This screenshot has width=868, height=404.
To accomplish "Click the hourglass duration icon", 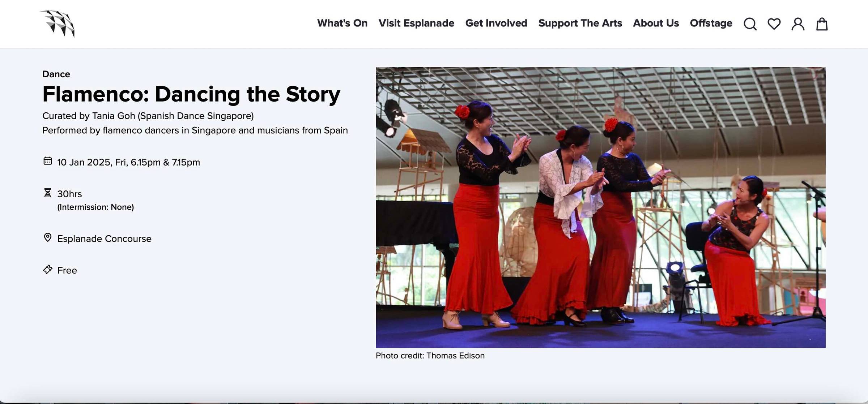I will (48, 193).
